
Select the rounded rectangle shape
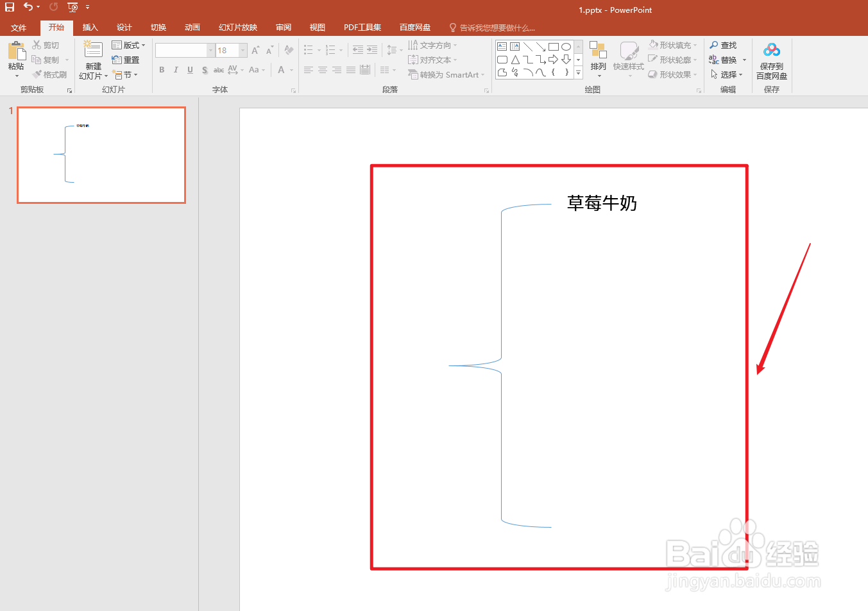(x=502, y=60)
